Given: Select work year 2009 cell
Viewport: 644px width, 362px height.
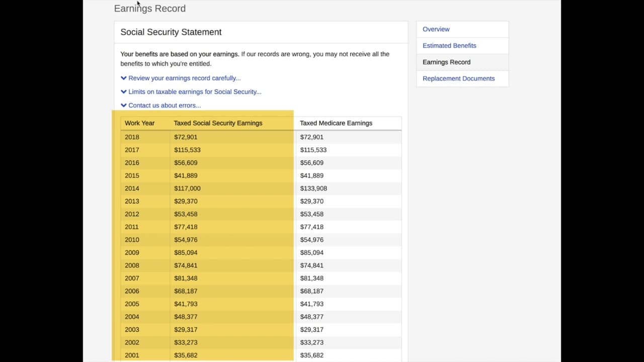Looking at the screenshot, I should [132, 252].
